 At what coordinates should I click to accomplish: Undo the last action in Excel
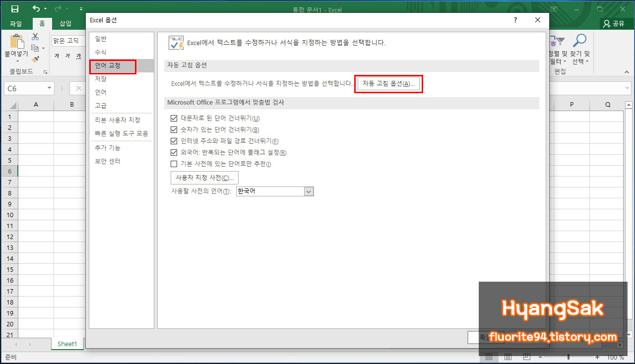click(36, 9)
